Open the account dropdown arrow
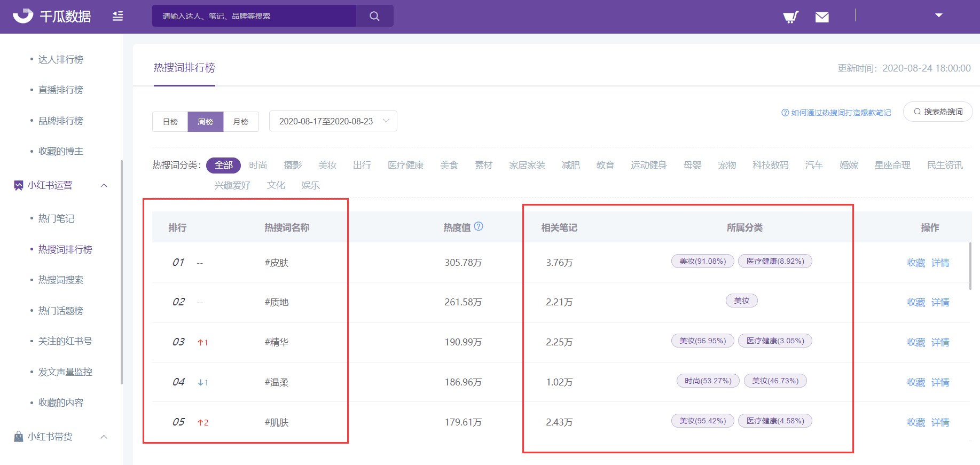The width and height of the screenshot is (980, 465). tap(939, 15)
